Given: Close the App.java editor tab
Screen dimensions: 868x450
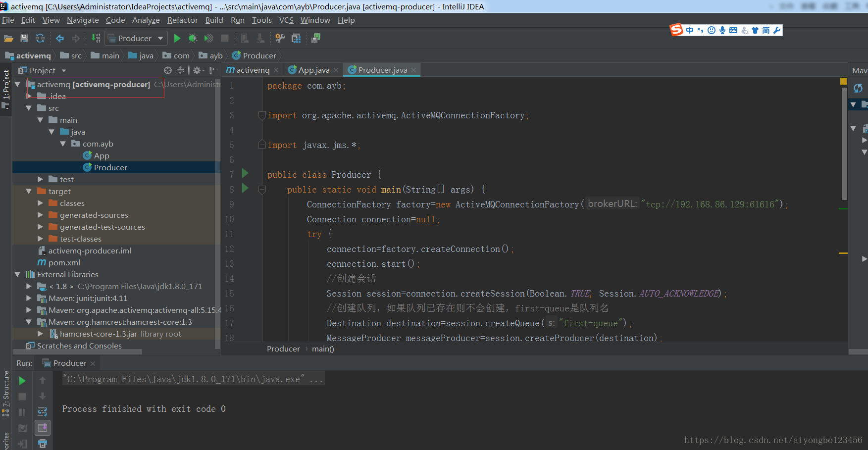Looking at the screenshot, I should (336, 70).
